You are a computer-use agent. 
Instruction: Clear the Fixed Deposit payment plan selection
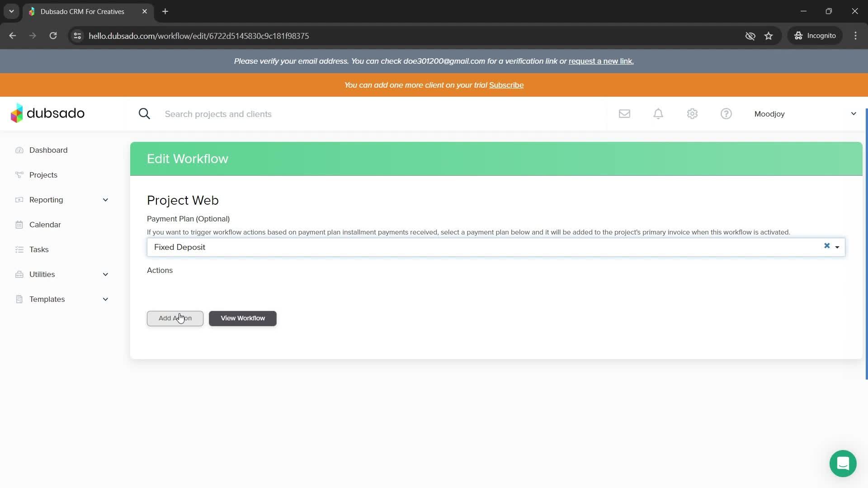point(827,246)
